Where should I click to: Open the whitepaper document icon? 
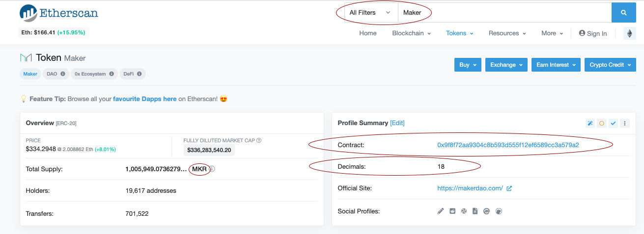pyautogui.click(x=475, y=211)
